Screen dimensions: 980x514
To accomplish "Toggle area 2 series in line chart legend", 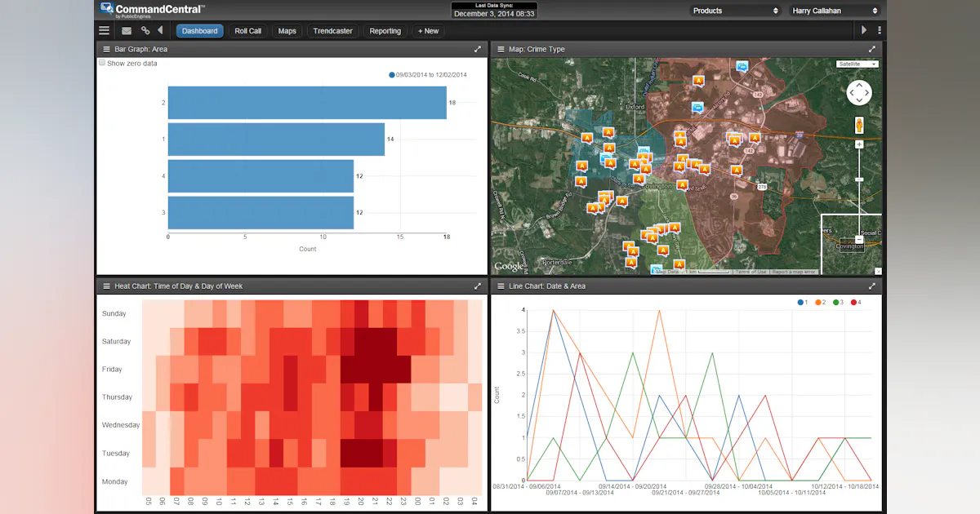I will [x=820, y=302].
